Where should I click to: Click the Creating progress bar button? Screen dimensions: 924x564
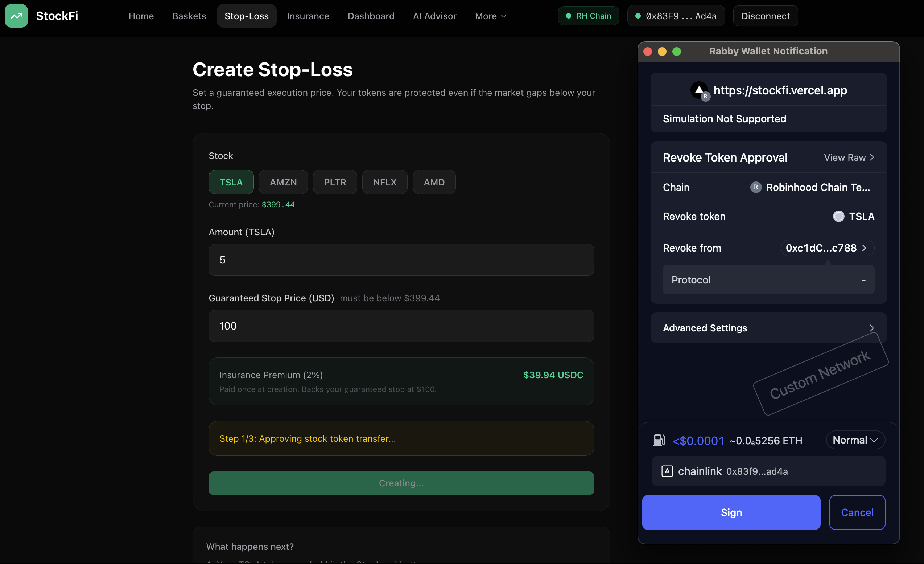click(x=401, y=483)
